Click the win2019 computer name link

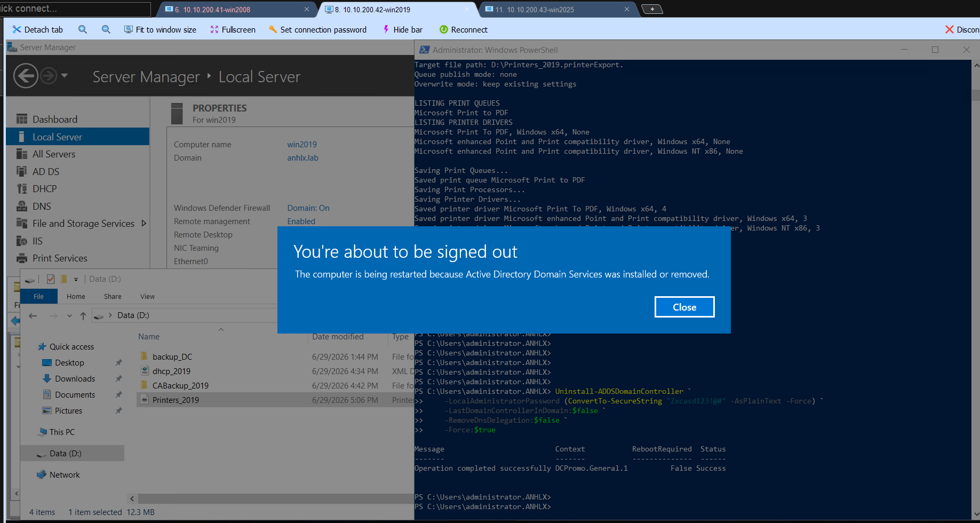pyautogui.click(x=302, y=145)
